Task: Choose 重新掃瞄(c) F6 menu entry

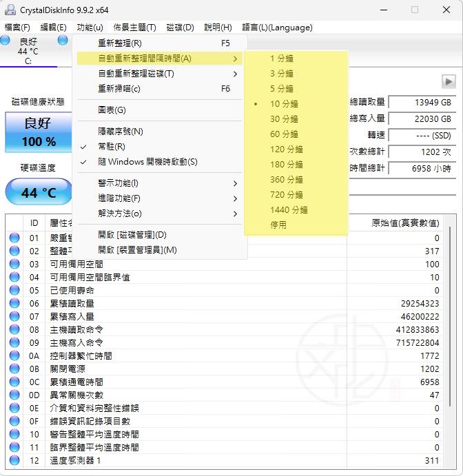Action: point(160,89)
